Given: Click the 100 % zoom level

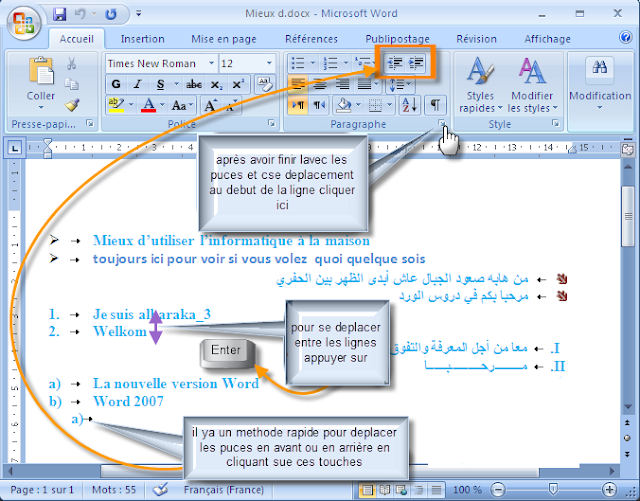Looking at the screenshot, I should (x=468, y=490).
